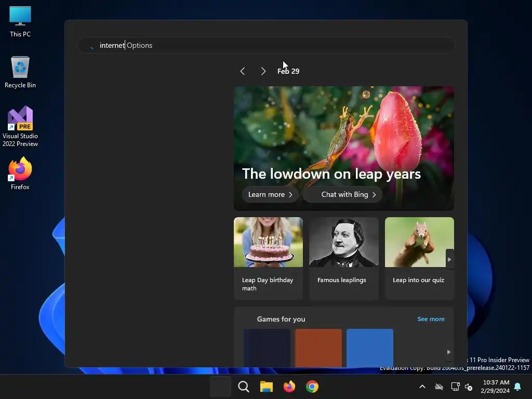The width and height of the screenshot is (532, 399).
Task: Open Firefox from the taskbar
Action: (289, 387)
